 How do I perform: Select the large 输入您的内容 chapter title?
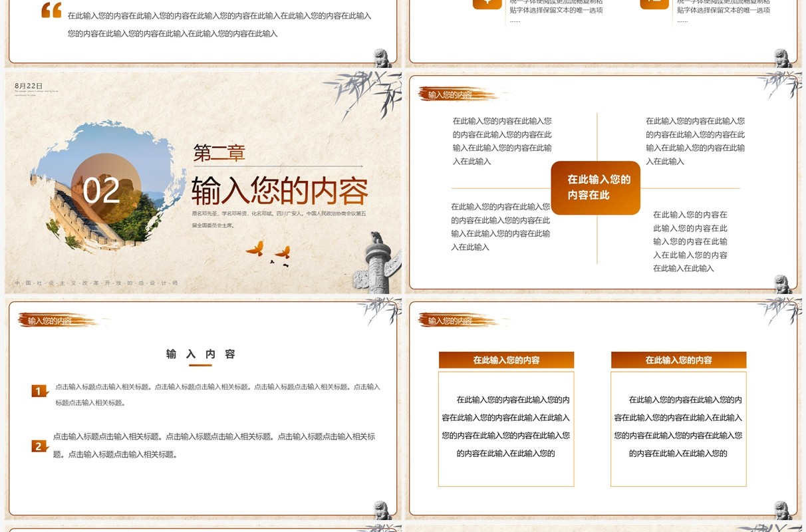pyautogui.click(x=280, y=191)
